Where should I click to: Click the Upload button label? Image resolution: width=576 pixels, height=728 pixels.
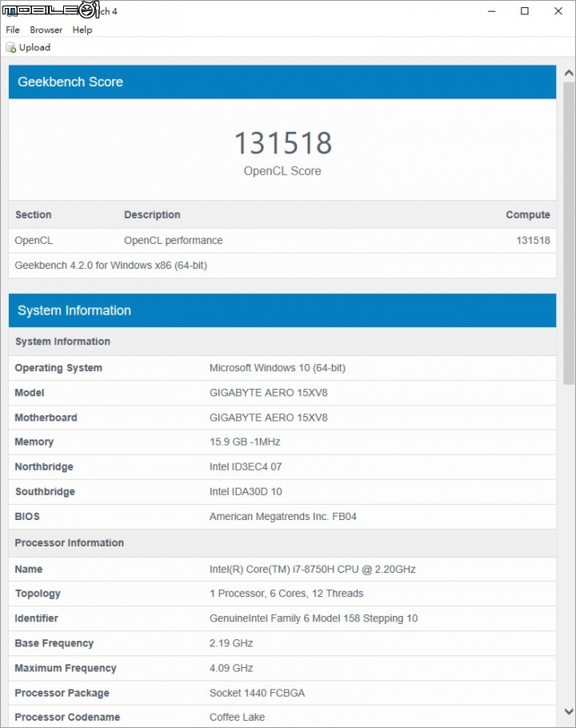point(34,47)
